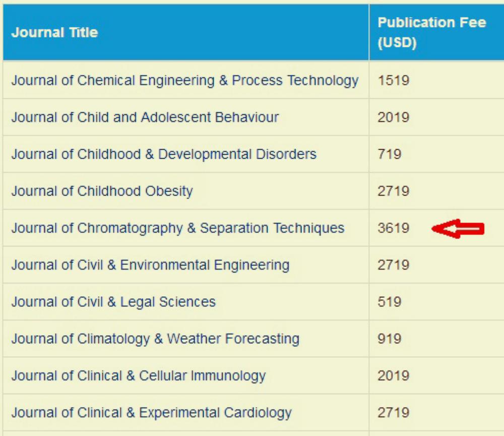Click the 2019 fee for Child and Adolescent Behaviour
504x436 pixels.
coord(393,117)
